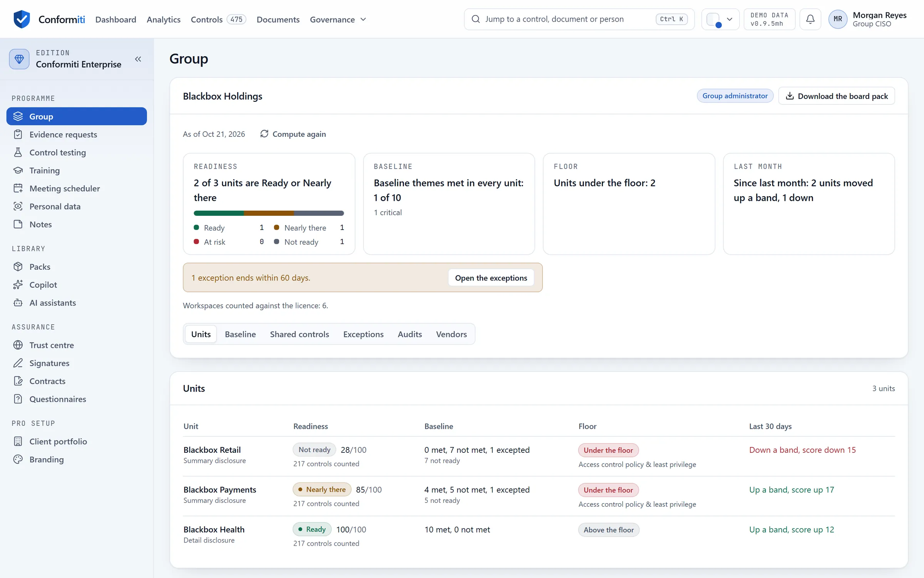Click the Control testing flask icon
This screenshot has height=578, width=924.
tap(18, 153)
